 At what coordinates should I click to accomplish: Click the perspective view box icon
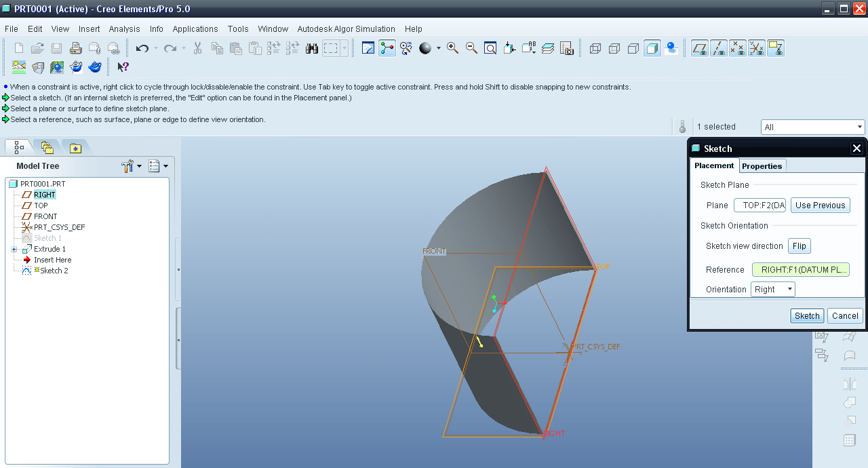coord(38,67)
